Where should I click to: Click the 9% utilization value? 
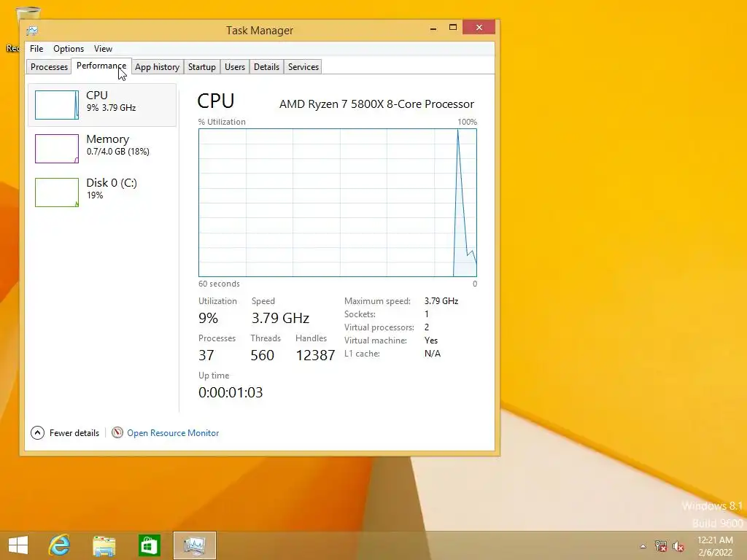[208, 318]
